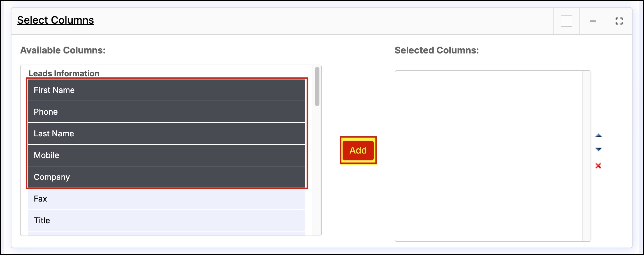Select the Company column option
Viewport: 644px width, 255px height.
coord(166,177)
